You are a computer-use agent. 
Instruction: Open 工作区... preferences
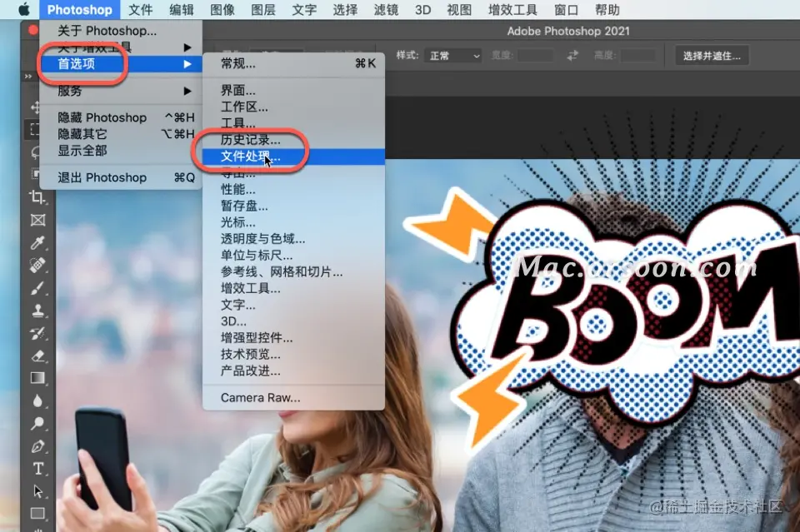tap(293, 107)
